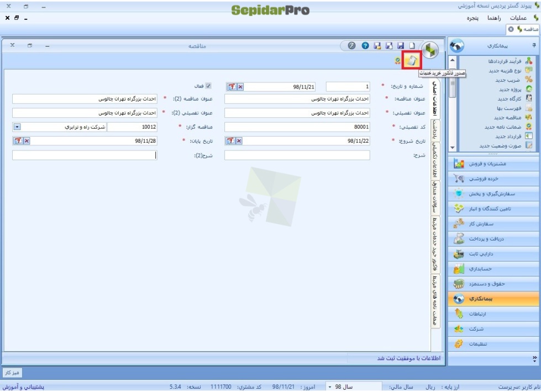Open the حسابداری module
541x392 pixels.
[x=493, y=269]
